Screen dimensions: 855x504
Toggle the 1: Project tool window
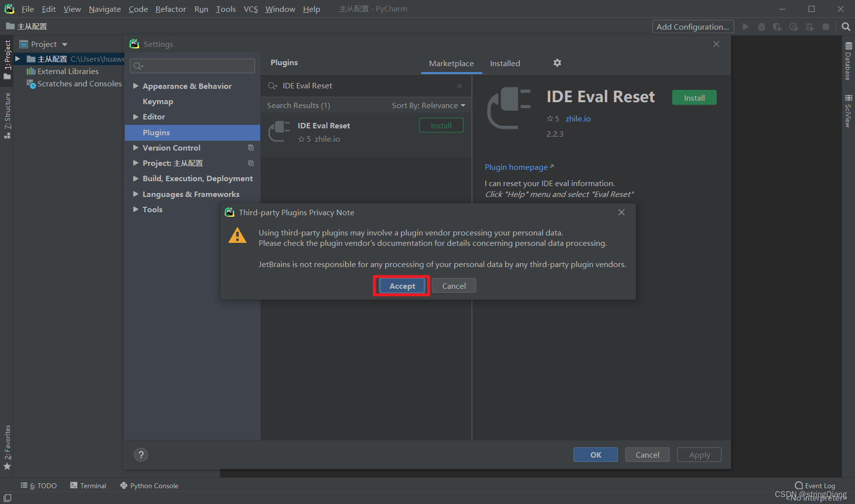pyautogui.click(x=7, y=59)
